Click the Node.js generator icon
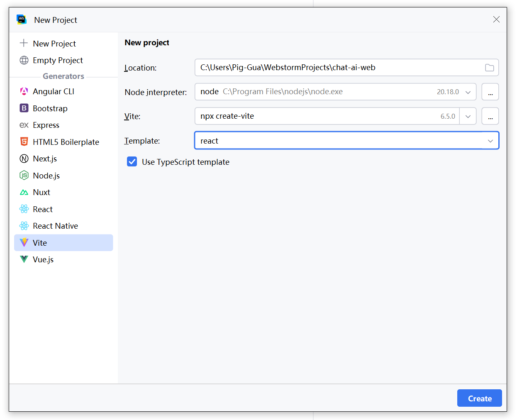 (24, 176)
